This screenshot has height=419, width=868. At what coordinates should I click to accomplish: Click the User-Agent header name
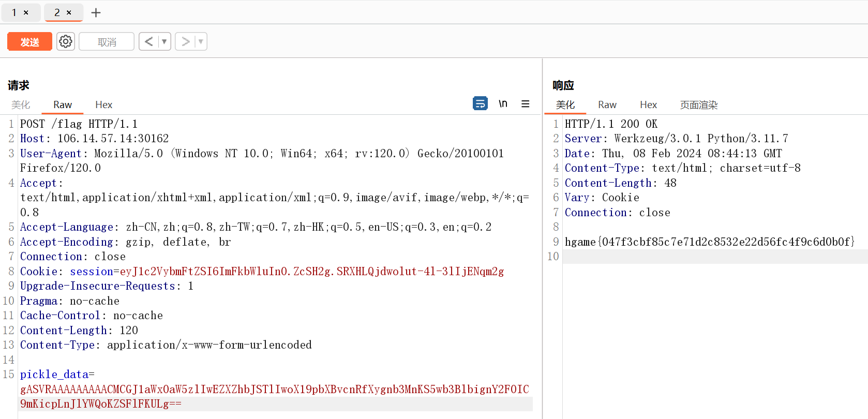[x=51, y=153]
